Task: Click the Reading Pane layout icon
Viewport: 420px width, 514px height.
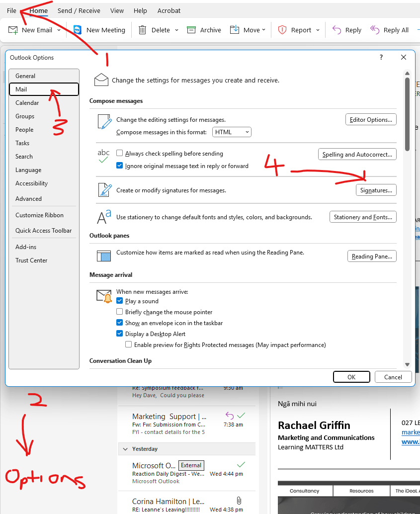Action: pyautogui.click(x=103, y=256)
